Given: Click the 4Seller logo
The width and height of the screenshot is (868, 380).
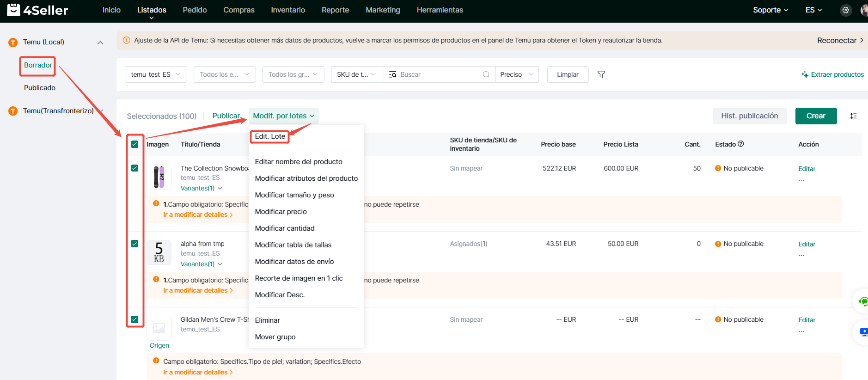Looking at the screenshot, I should tap(37, 10).
